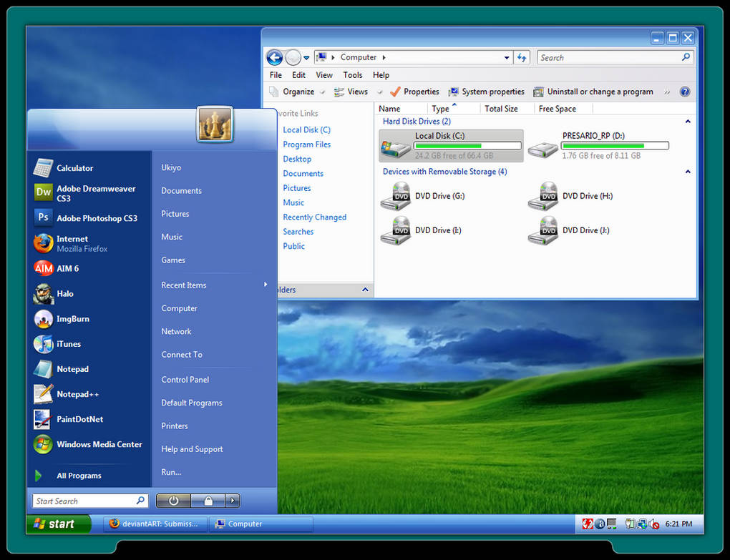
Task: Click the forward navigation button
Action: tap(293, 58)
